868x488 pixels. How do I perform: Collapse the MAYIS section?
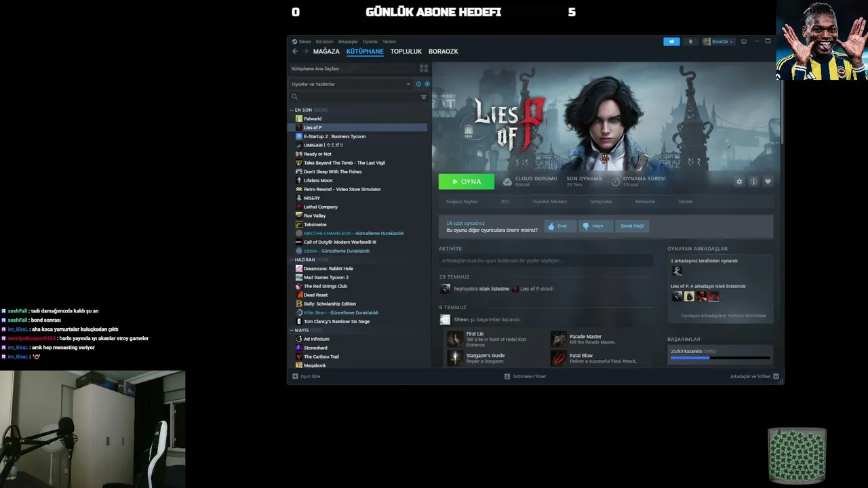point(292,330)
